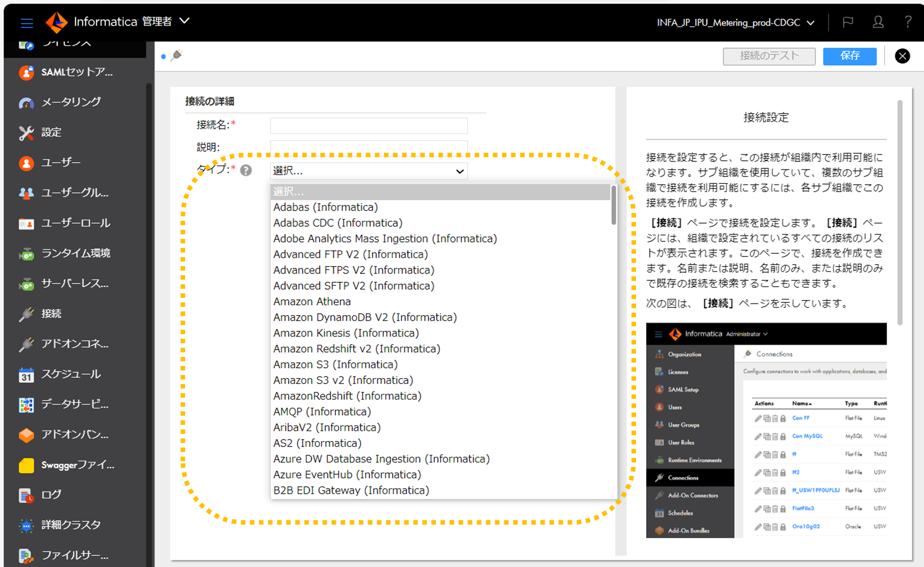Click the Schedules calendar icon
The height and width of the screenshot is (567, 924).
pyautogui.click(x=26, y=374)
